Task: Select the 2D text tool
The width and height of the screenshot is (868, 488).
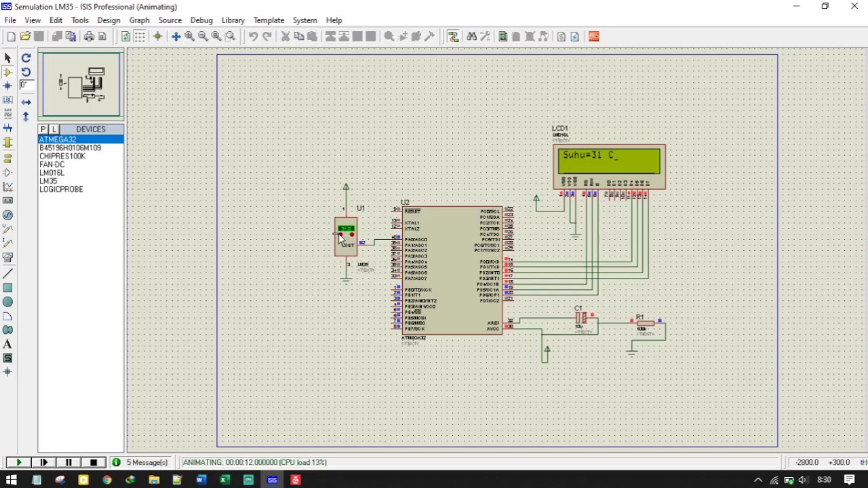Action: [8, 344]
